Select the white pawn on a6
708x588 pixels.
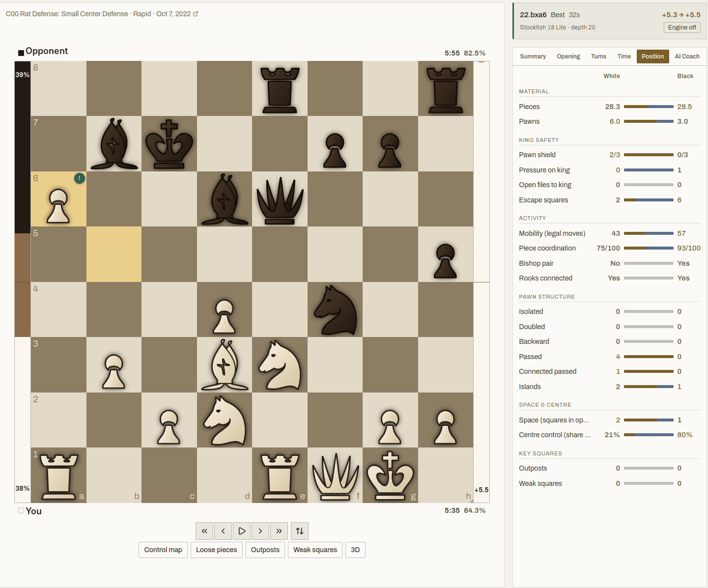tap(59, 199)
